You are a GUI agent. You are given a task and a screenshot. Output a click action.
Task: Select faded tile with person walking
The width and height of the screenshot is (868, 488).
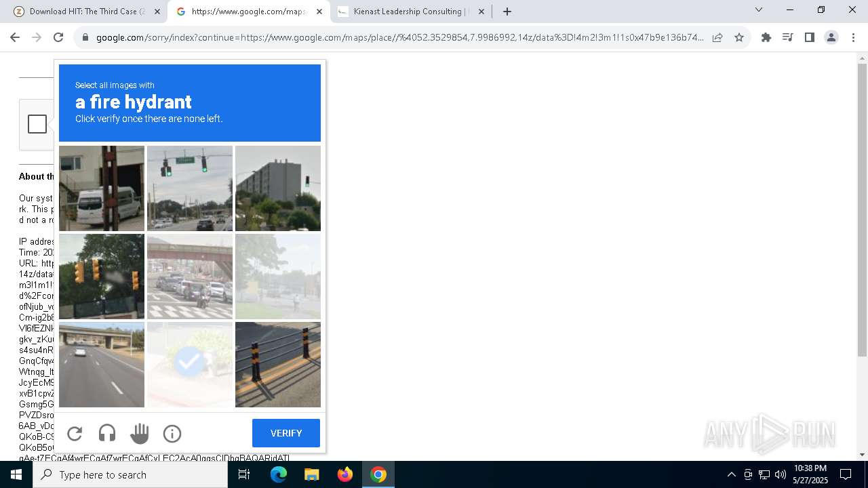278,277
